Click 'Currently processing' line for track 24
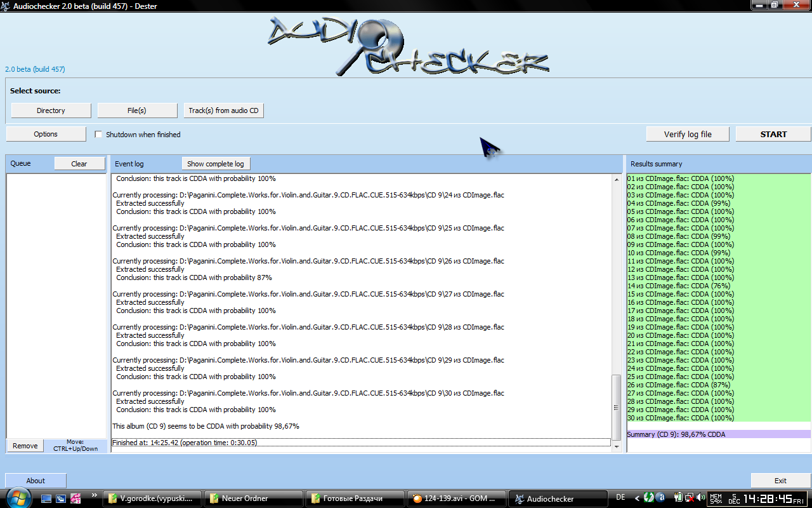The height and width of the screenshot is (508, 812). click(x=308, y=195)
